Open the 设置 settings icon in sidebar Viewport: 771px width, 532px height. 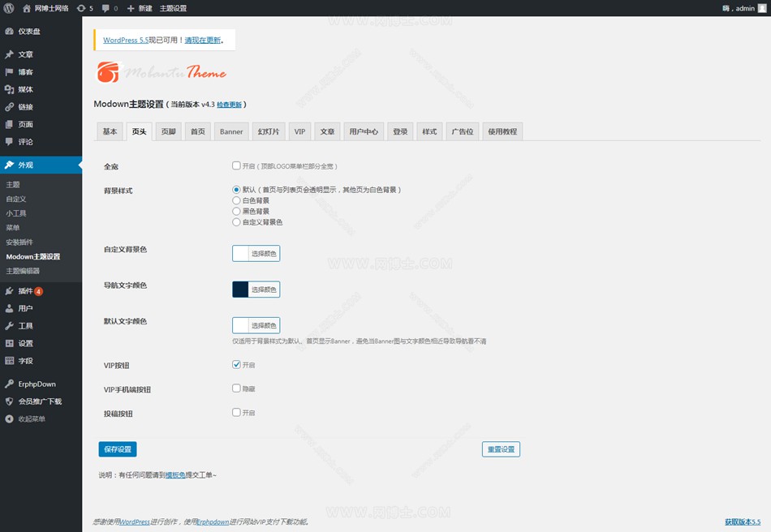click(x=10, y=343)
